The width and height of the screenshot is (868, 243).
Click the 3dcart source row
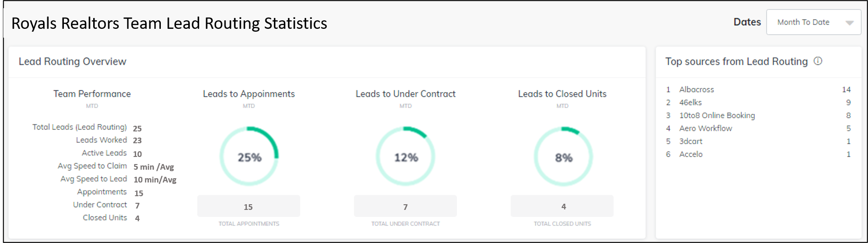(758, 141)
